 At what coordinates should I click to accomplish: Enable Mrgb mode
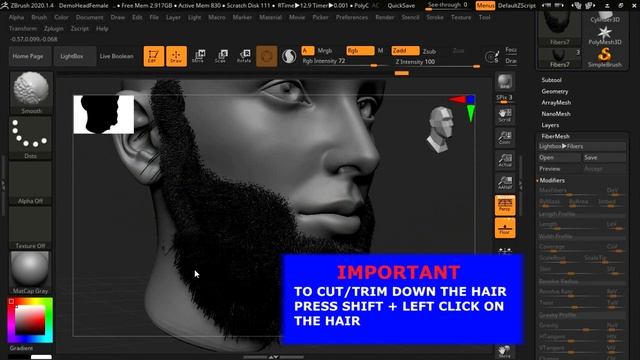325,51
